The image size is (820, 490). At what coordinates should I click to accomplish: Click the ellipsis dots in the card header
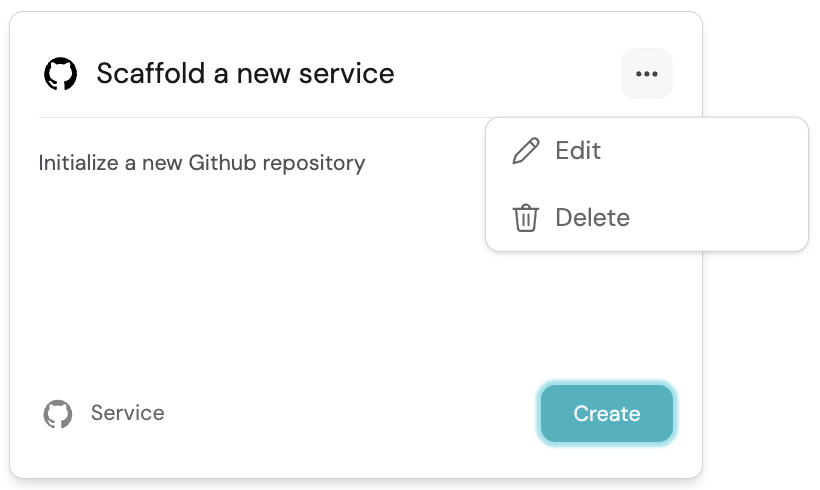(647, 74)
